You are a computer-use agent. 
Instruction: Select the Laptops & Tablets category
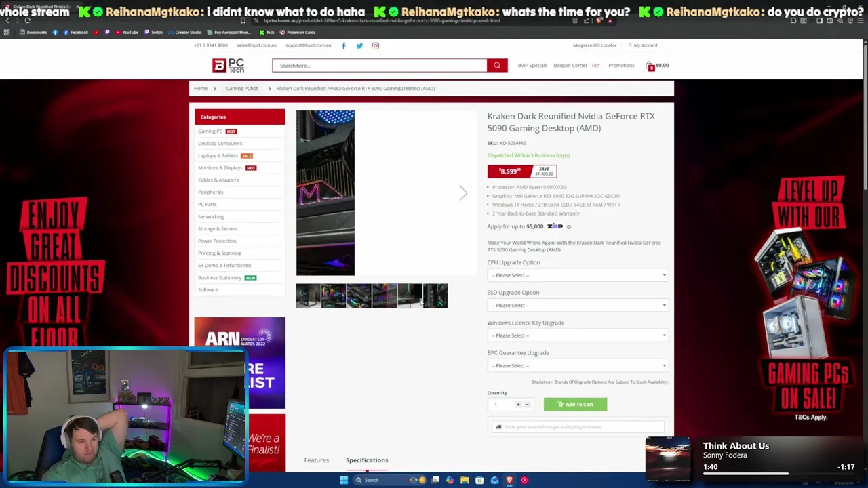click(x=218, y=156)
